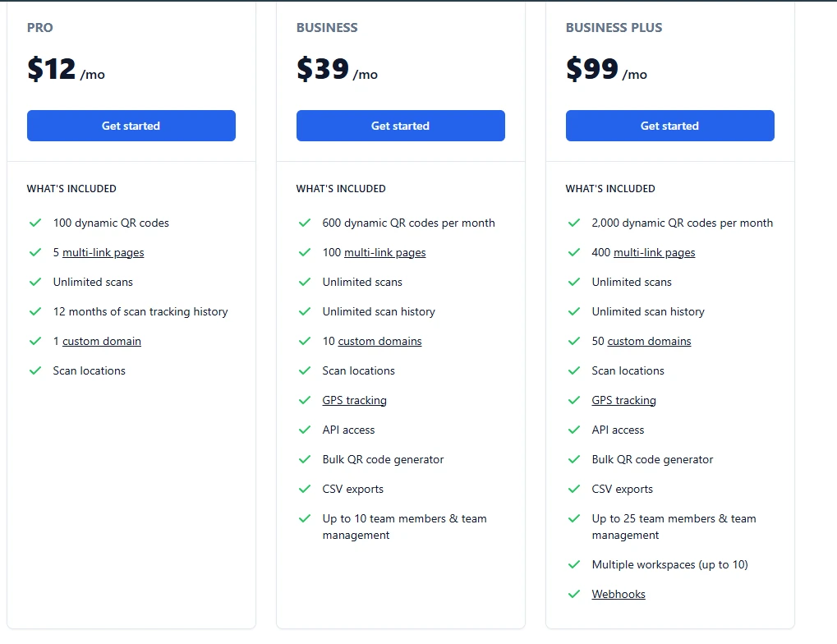The width and height of the screenshot is (837, 644).
Task: Click the 10 custom domains link
Action: (379, 342)
